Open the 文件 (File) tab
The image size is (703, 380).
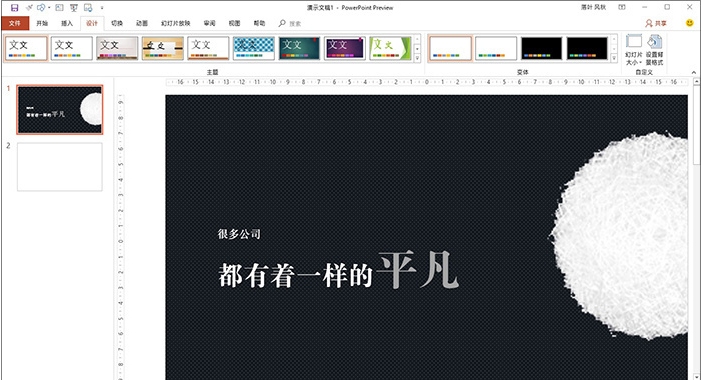tap(15, 23)
